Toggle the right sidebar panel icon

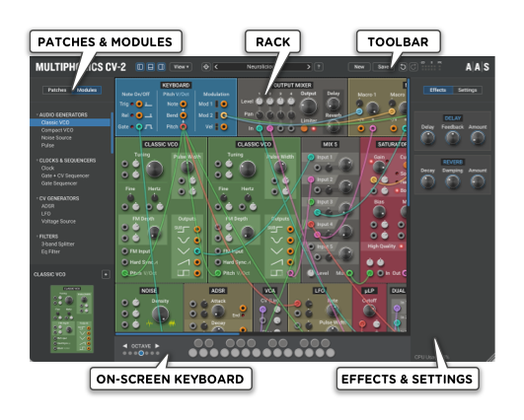[x=162, y=67]
